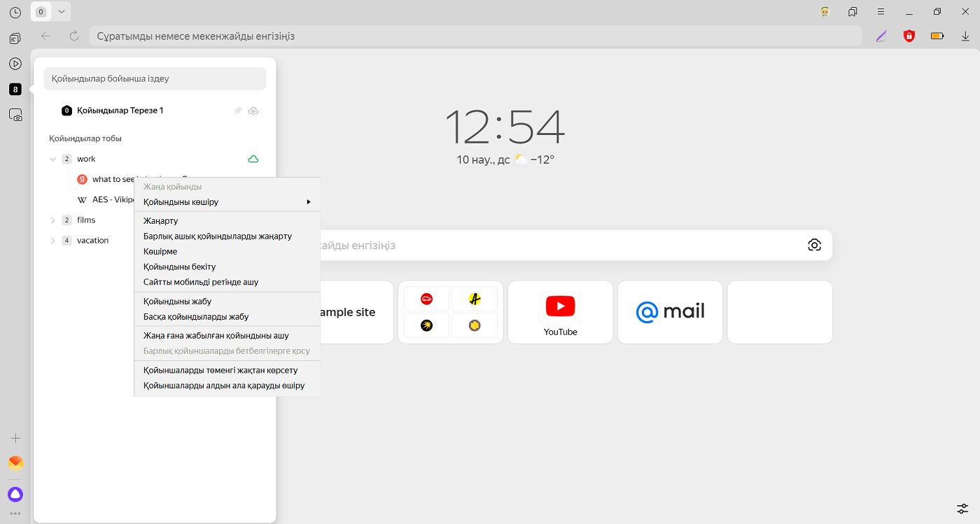Image resolution: width=980 pixels, height=524 pixels.
Task: Select Жаңарту in the context menu
Action: click(x=161, y=221)
